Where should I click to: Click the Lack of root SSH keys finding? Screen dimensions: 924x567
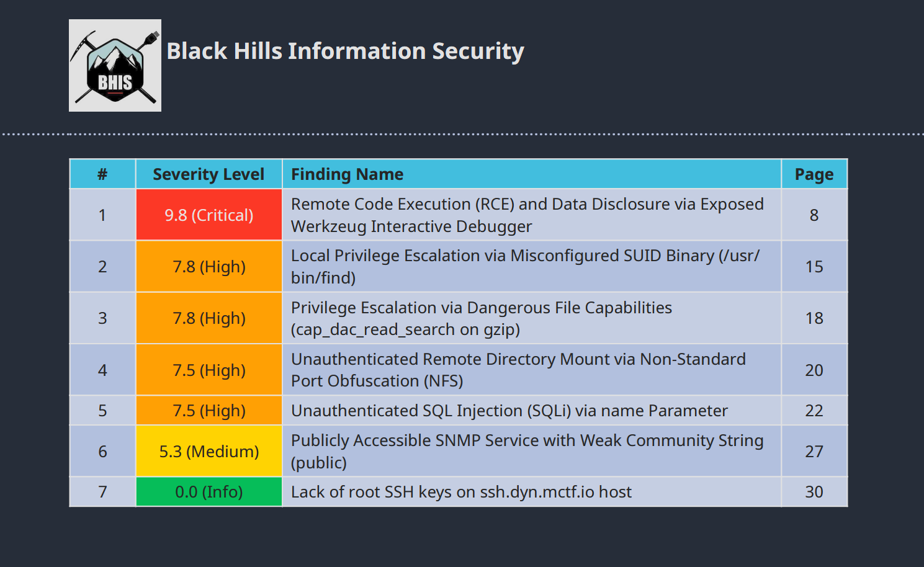tap(532, 492)
